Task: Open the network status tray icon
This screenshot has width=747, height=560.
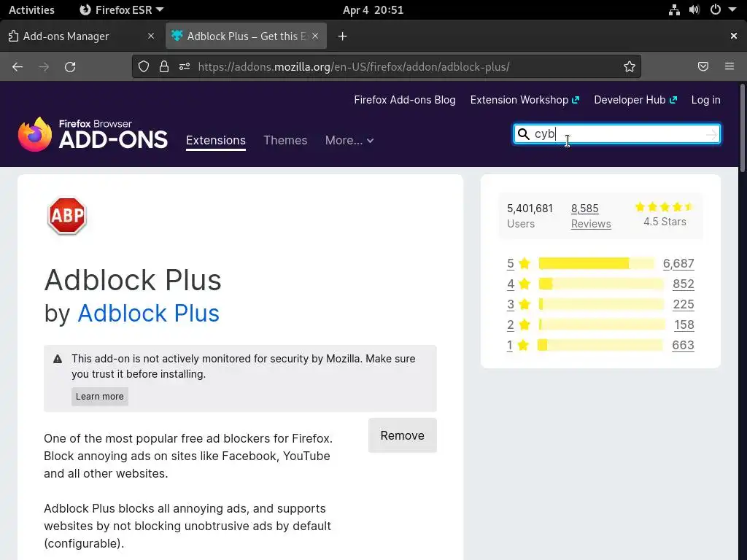Action: click(x=674, y=10)
